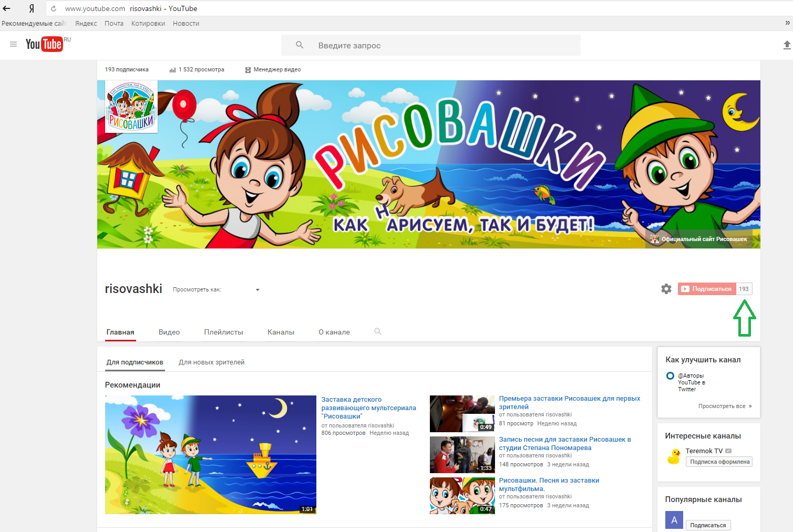Open the Яндекс bookmark
Viewport: 793px width, 532px height.
(86, 23)
